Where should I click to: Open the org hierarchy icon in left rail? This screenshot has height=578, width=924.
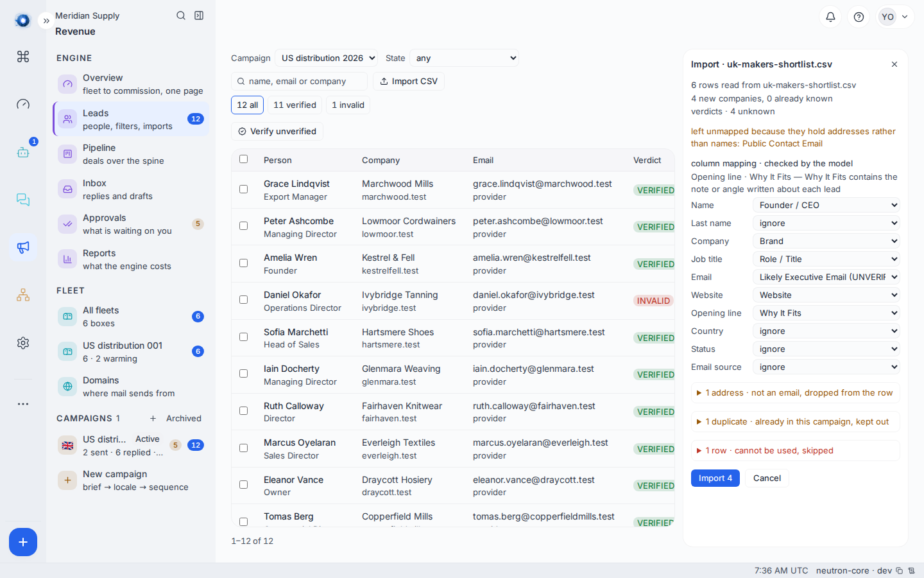pos(23,295)
